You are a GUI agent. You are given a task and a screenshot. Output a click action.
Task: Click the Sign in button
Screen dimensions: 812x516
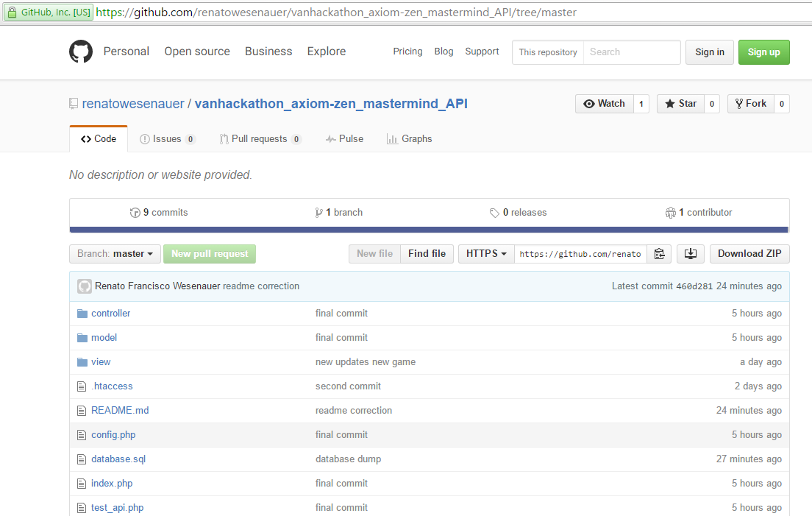pos(710,52)
